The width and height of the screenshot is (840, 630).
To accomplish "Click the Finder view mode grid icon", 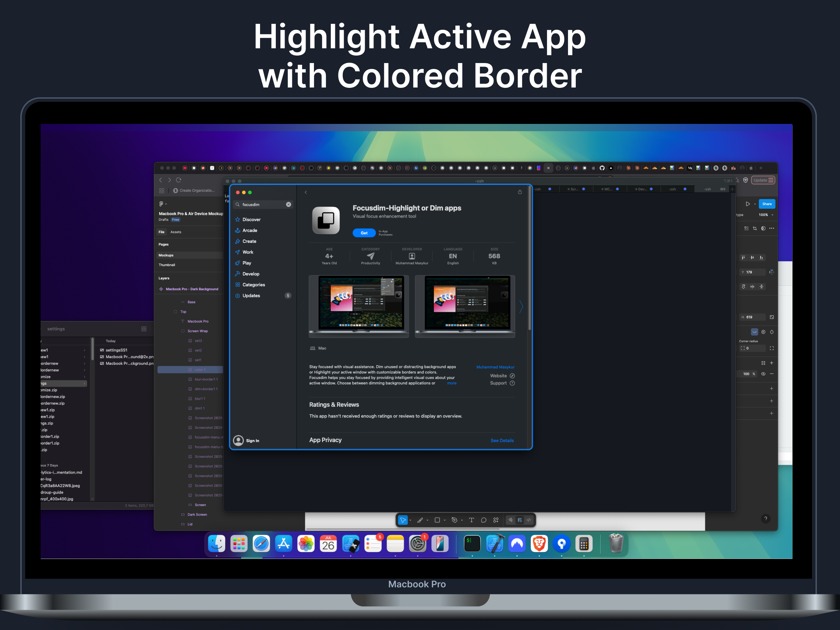I will [144, 329].
